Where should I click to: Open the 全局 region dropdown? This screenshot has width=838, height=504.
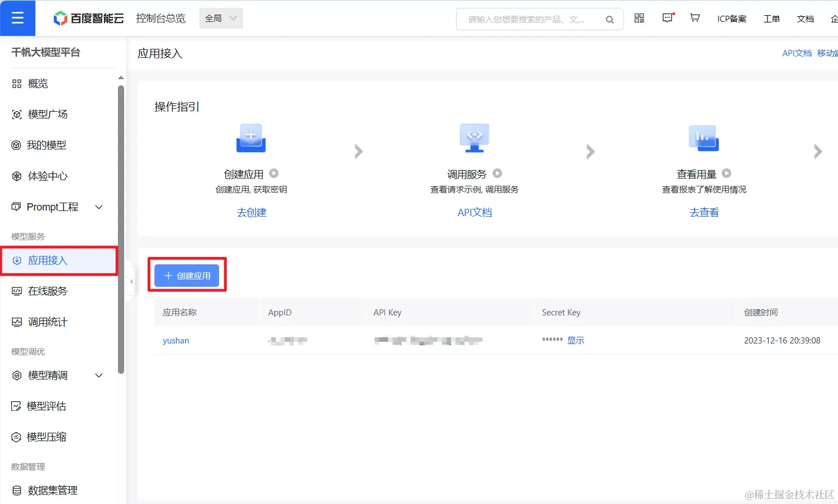(x=221, y=19)
